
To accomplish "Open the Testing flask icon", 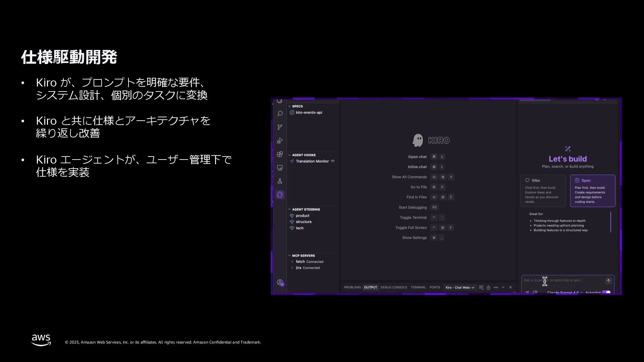I will coord(280,181).
